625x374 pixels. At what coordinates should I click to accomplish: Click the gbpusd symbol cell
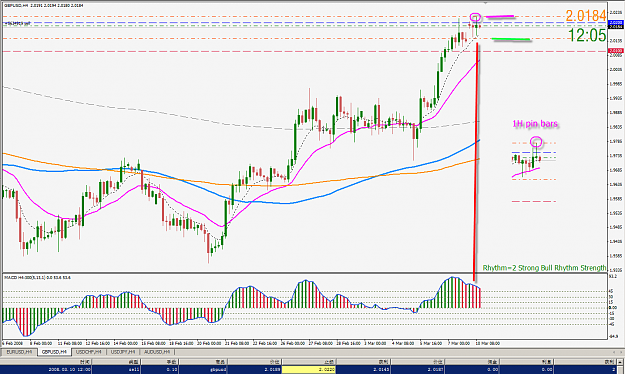point(203,370)
